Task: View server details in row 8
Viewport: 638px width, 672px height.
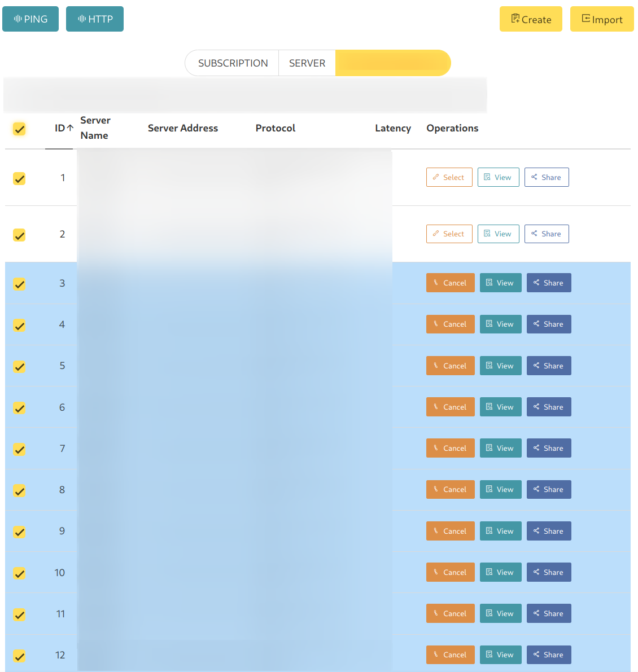Action: [500, 489]
